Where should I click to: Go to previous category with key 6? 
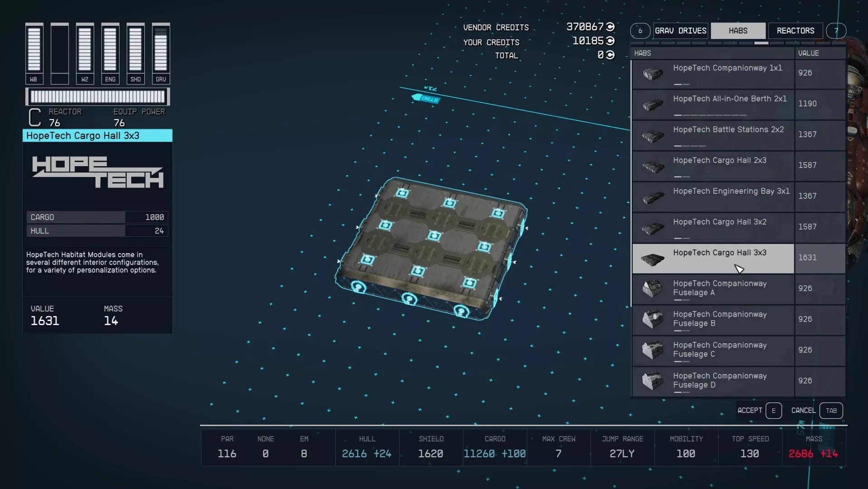(640, 31)
